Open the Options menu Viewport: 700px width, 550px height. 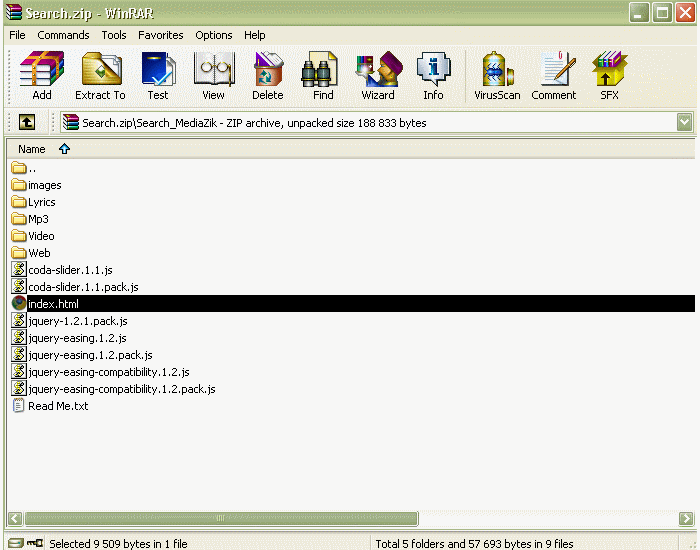pyautogui.click(x=214, y=35)
